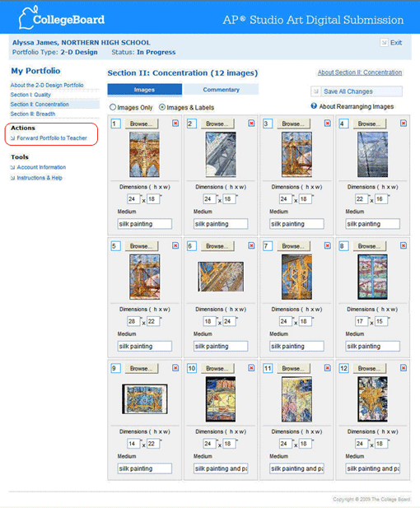Go to Section III: Breadth
420x508 pixels.
(x=33, y=114)
